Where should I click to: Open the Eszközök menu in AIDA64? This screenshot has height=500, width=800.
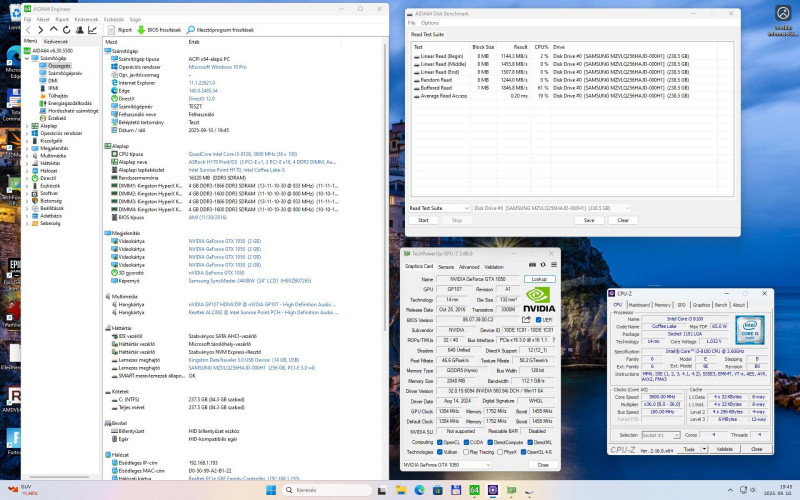pyautogui.click(x=114, y=19)
